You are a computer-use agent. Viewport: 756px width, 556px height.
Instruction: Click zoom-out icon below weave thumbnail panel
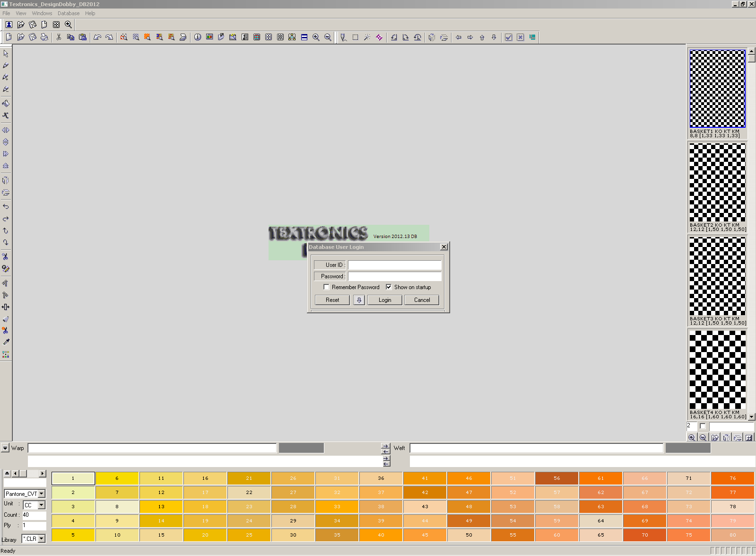pyautogui.click(x=703, y=438)
